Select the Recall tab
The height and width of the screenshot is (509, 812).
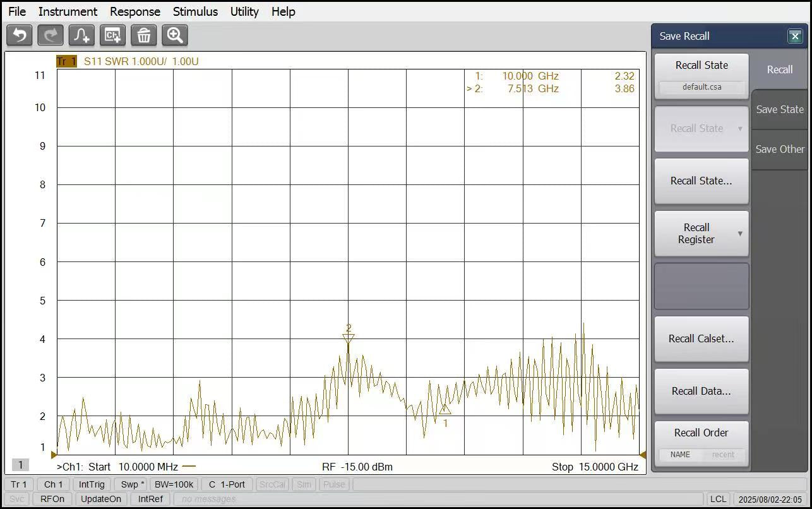tap(779, 69)
